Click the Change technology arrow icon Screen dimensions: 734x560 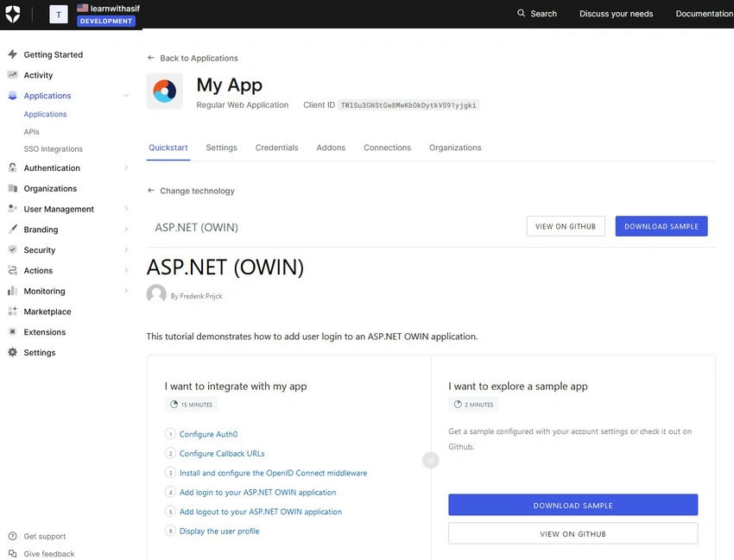click(151, 191)
